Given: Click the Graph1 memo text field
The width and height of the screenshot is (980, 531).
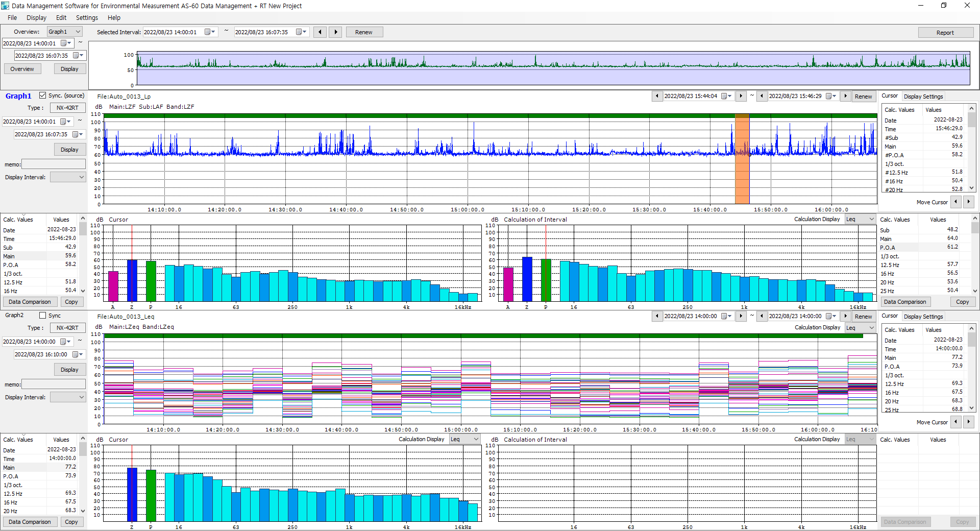Looking at the screenshot, I should click(54, 164).
